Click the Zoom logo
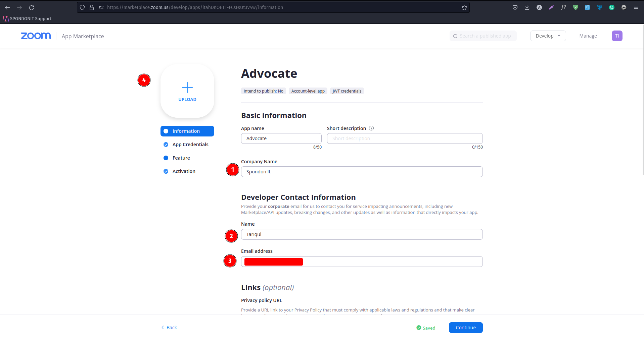 pos(36,36)
